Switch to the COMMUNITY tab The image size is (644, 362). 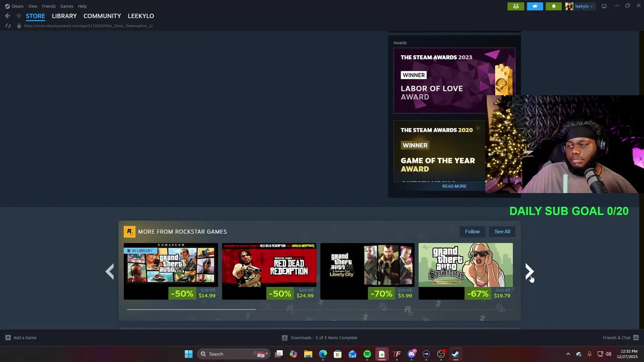click(x=102, y=16)
